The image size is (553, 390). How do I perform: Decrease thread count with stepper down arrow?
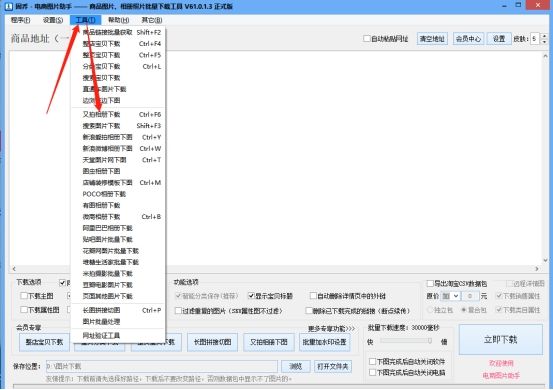(545, 41)
